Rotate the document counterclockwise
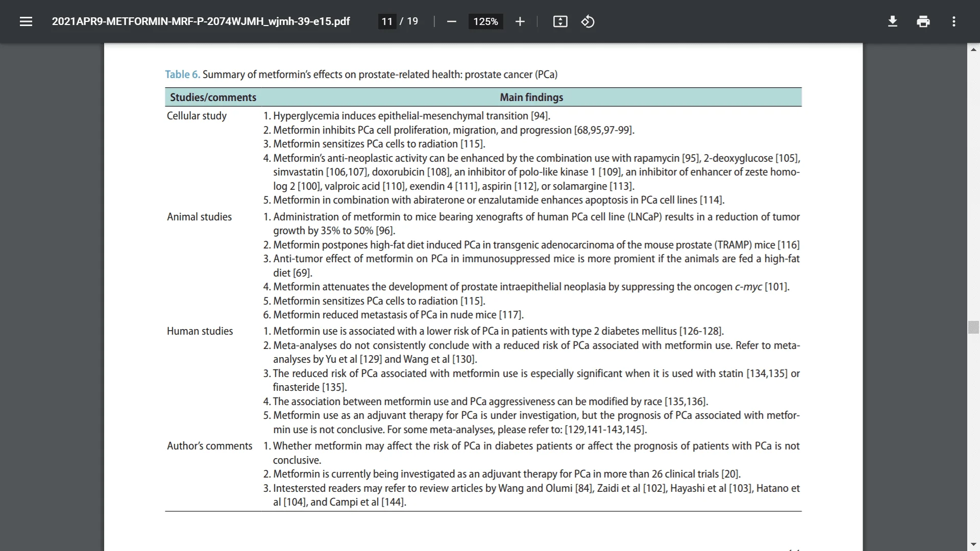The width and height of the screenshot is (980, 551). click(x=587, y=21)
